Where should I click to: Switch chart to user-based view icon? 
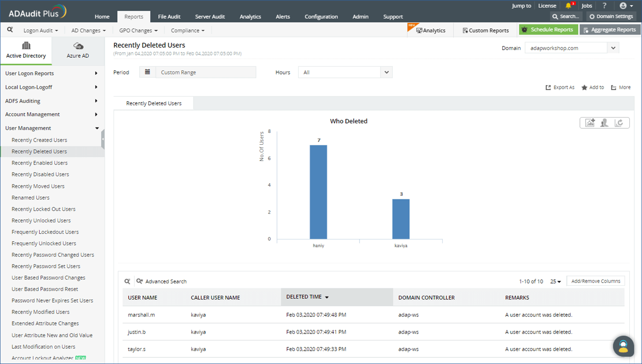604,122
